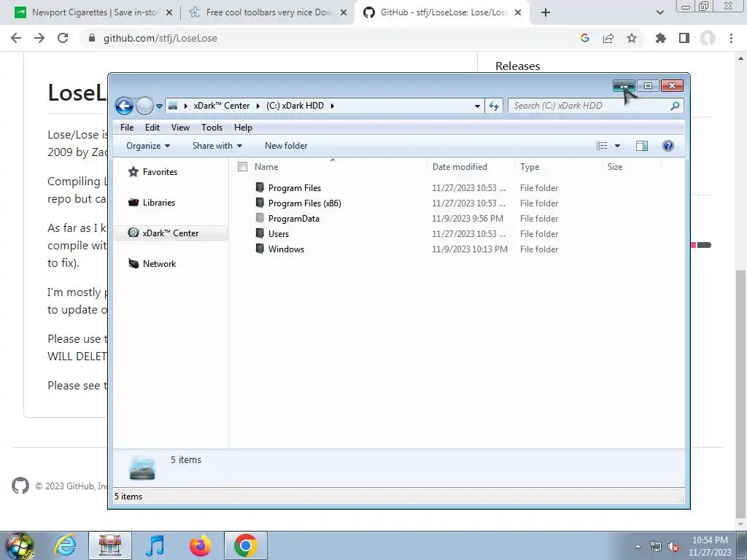Viewport: 747px width, 560px height.
Task: Click the Google icon in Chrome address bar
Action: [x=585, y=38]
